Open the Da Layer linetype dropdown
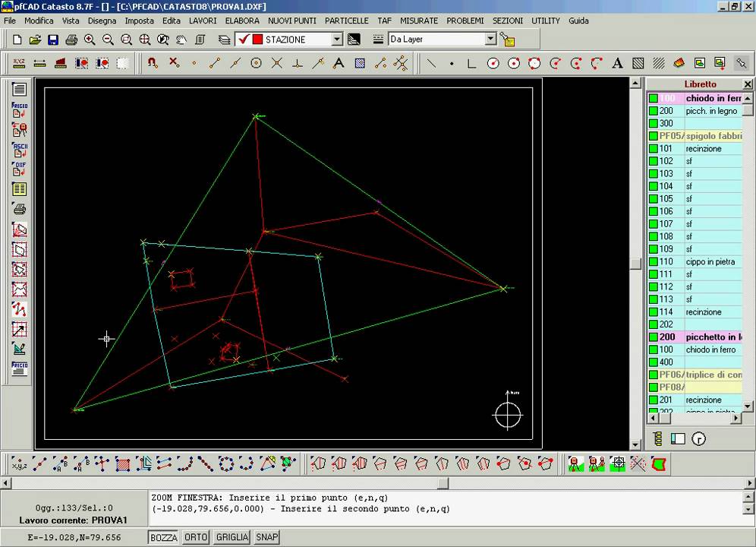This screenshot has height=547, width=756. pyautogui.click(x=490, y=39)
